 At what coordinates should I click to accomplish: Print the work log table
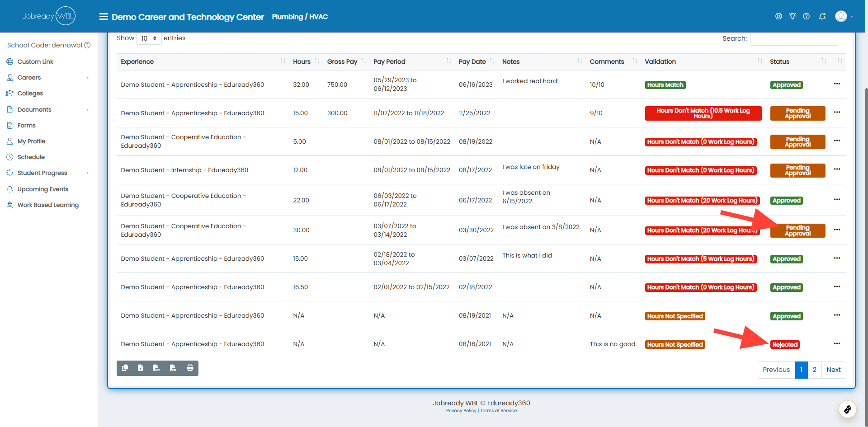coord(190,368)
